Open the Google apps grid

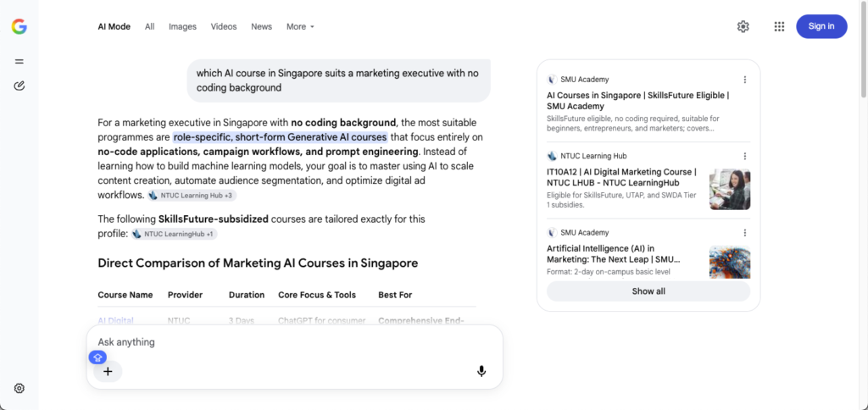click(x=780, y=26)
